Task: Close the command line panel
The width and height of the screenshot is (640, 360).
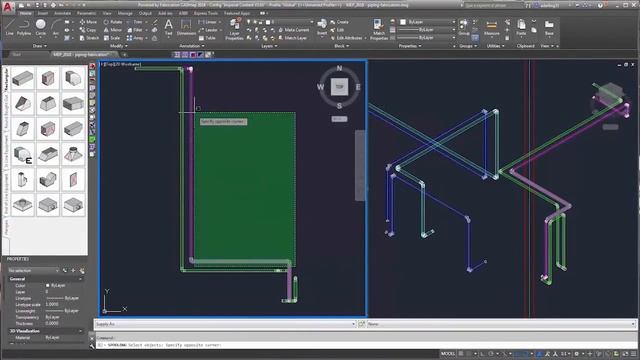Action: (x=92, y=338)
